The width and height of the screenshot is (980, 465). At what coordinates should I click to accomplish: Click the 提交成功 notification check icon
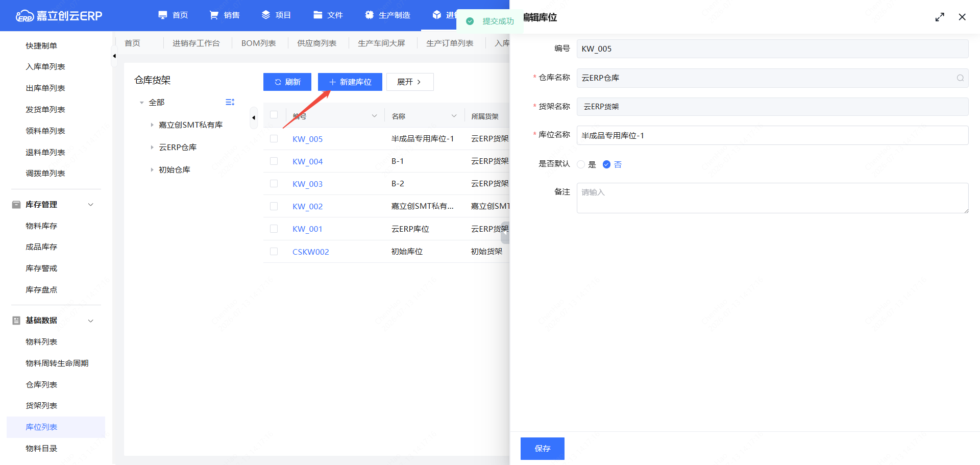(x=470, y=21)
